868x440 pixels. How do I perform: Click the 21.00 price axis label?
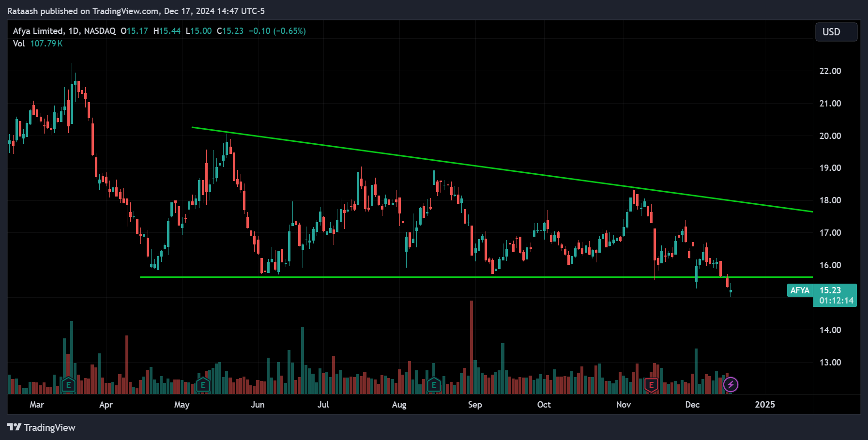click(830, 104)
